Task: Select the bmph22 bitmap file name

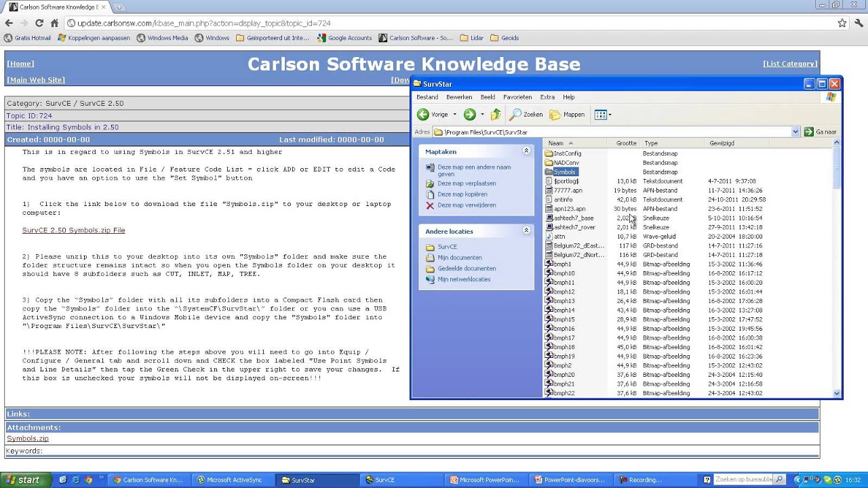Action: pos(564,393)
